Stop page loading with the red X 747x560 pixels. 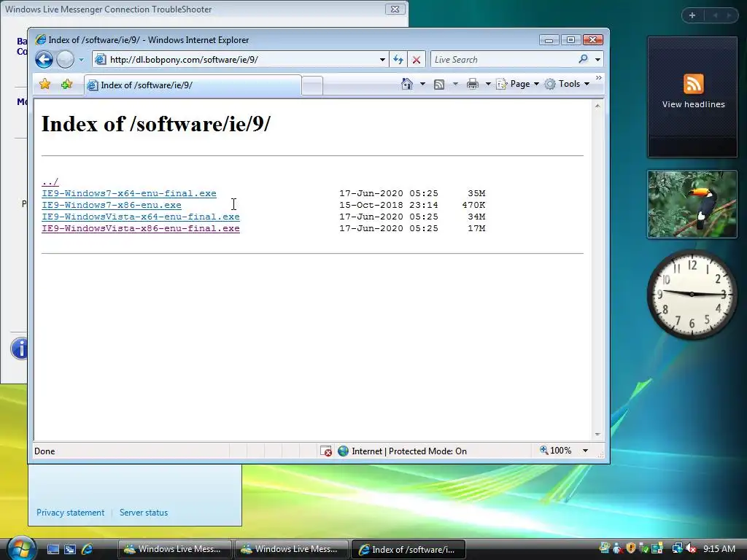point(417,60)
